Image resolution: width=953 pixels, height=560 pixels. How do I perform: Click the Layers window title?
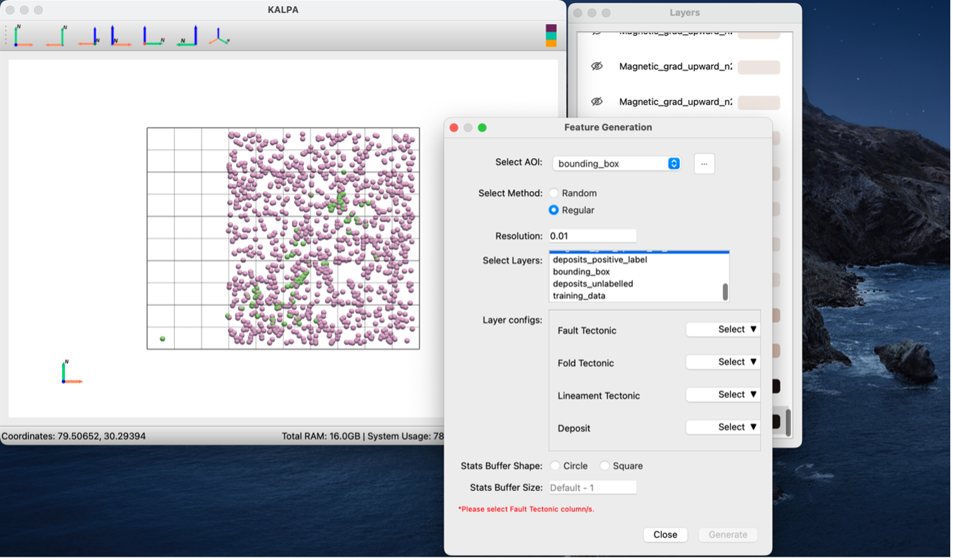coord(685,12)
